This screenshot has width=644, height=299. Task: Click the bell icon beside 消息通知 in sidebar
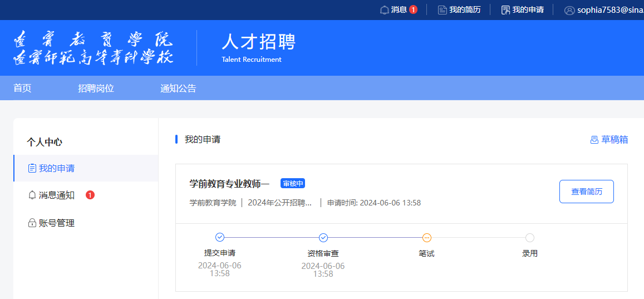tap(32, 195)
